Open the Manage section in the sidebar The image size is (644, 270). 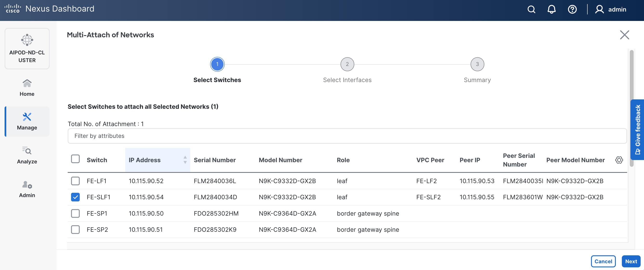[x=27, y=121]
